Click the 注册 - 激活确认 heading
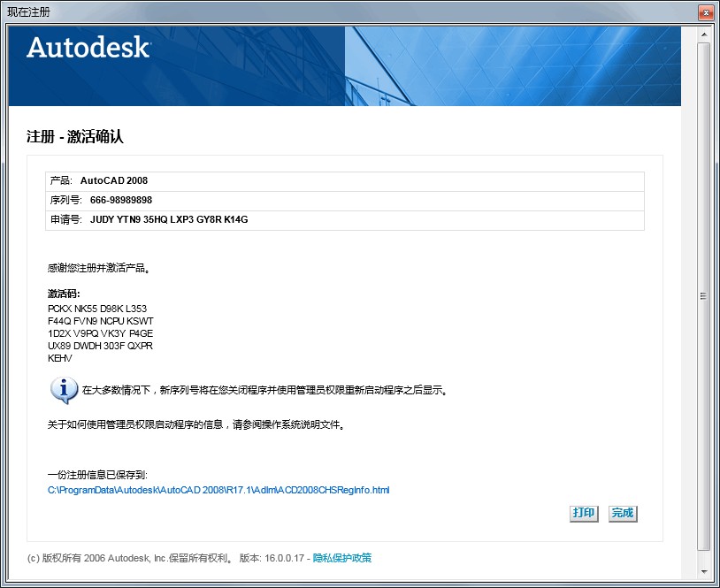Image resolution: width=720 pixels, height=588 pixels. click(x=75, y=137)
